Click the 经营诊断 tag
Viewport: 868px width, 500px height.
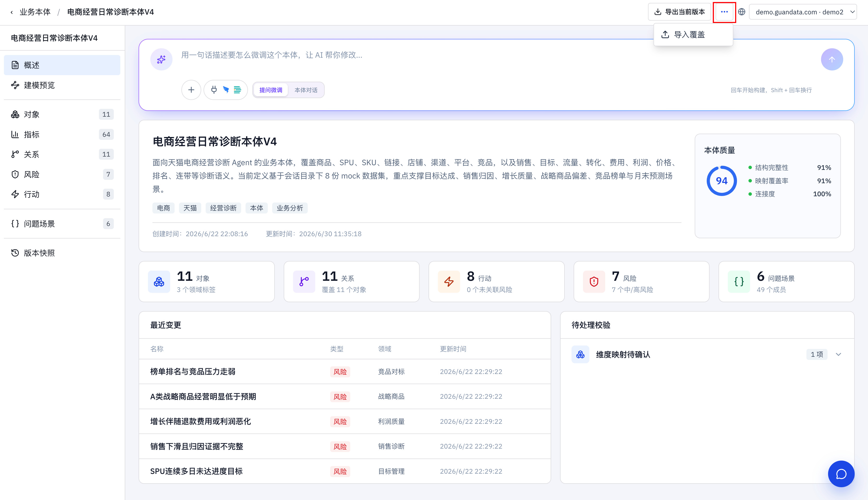[223, 208]
